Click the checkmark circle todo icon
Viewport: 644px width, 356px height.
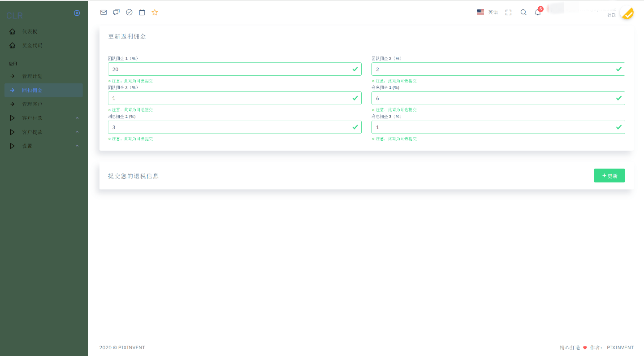tap(129, 13)
